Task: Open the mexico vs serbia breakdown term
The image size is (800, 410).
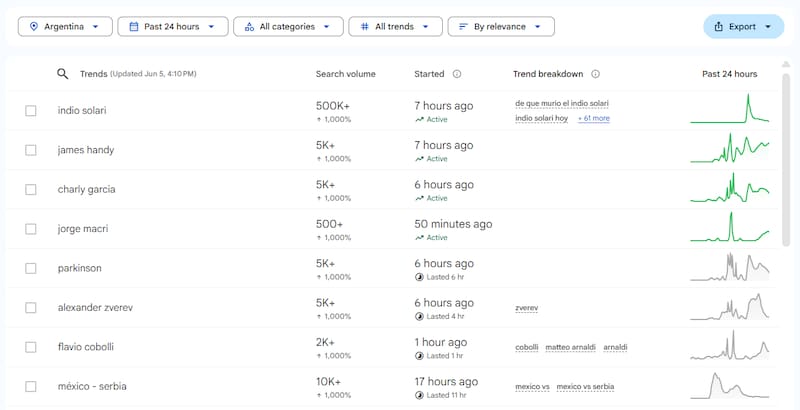Action: click(x=585, y=387)
